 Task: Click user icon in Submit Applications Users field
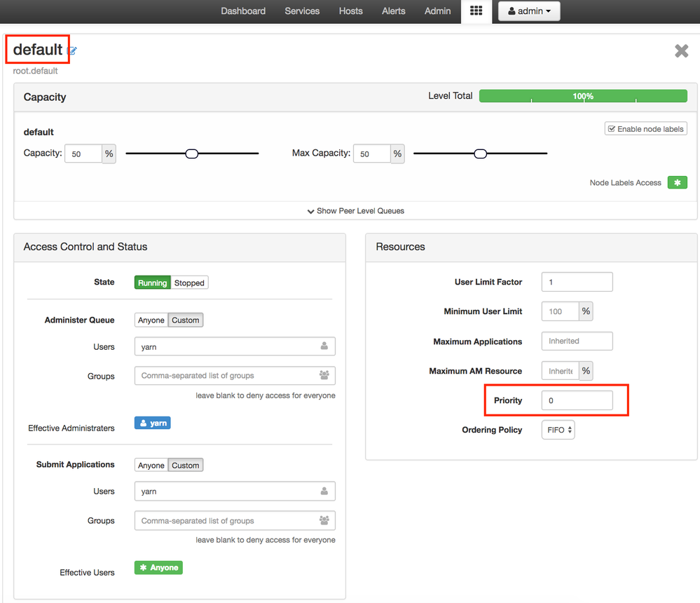point(324,491)
